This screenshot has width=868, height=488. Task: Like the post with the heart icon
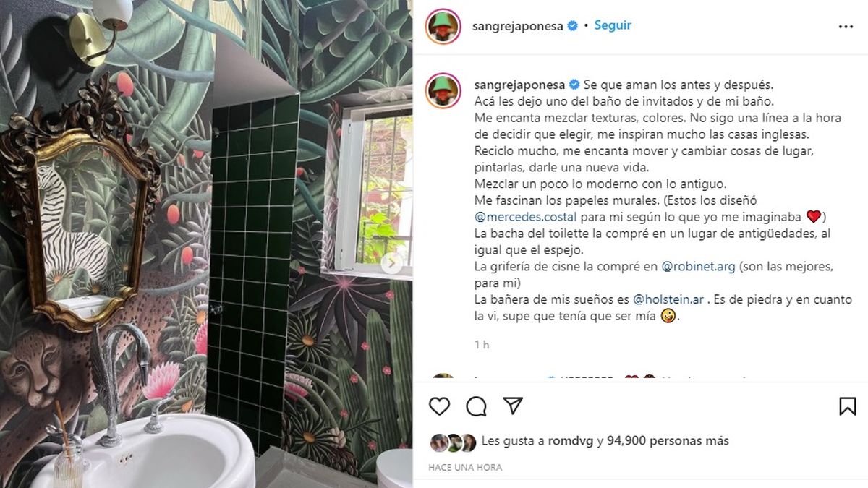point(439,406)
